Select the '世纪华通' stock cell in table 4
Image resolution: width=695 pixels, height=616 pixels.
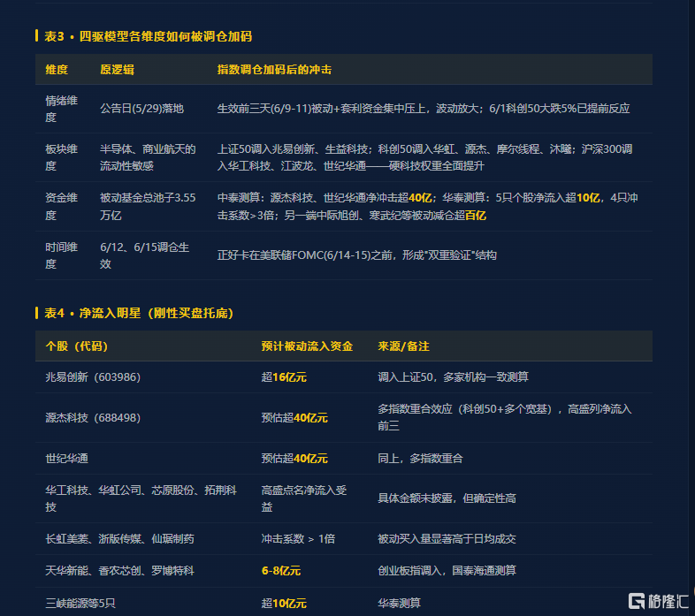click(x=66, y=458)
